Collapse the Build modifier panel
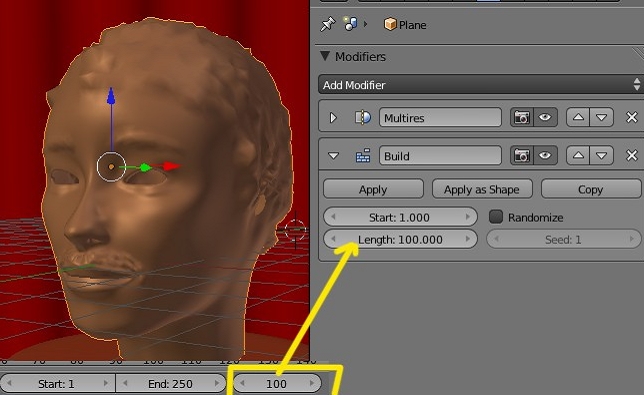This screenshot has height=395, width=644. 334,156
